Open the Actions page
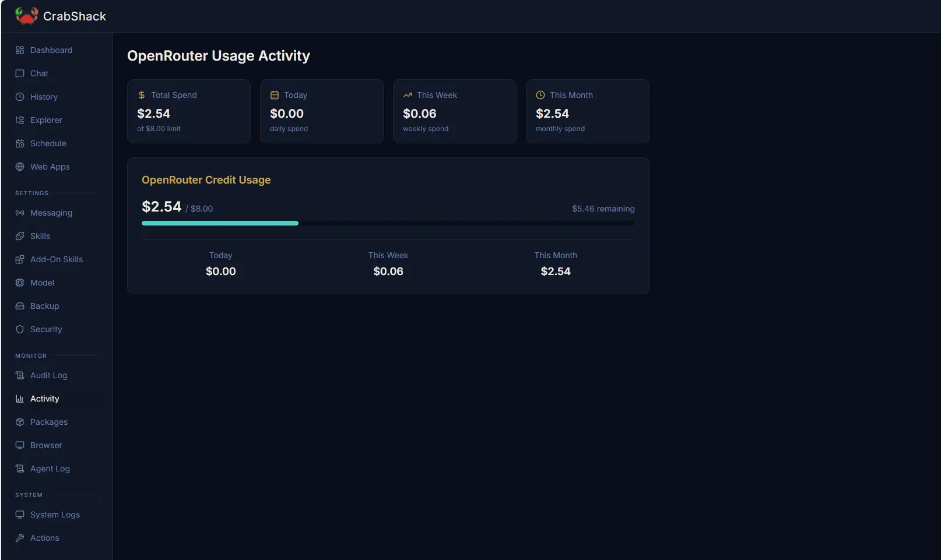Viewport: 941px width, 560px height. pos(57,538)
